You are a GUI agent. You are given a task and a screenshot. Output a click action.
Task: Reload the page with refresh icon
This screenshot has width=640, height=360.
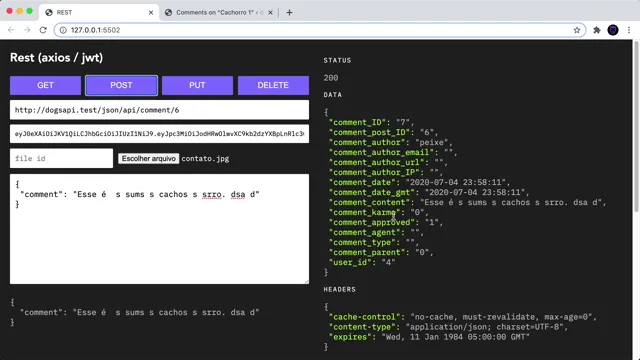pyautogui.click(x=43, y=30)
